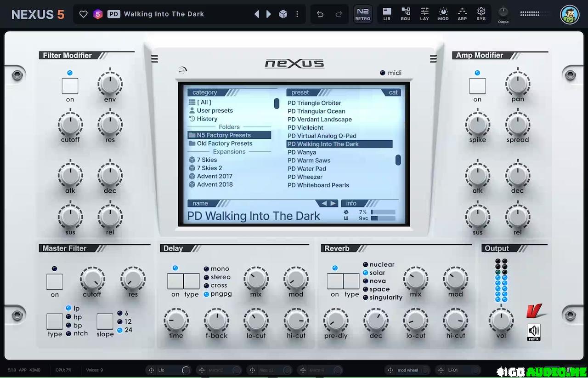Click the random preset dice icon

point(283,14)
